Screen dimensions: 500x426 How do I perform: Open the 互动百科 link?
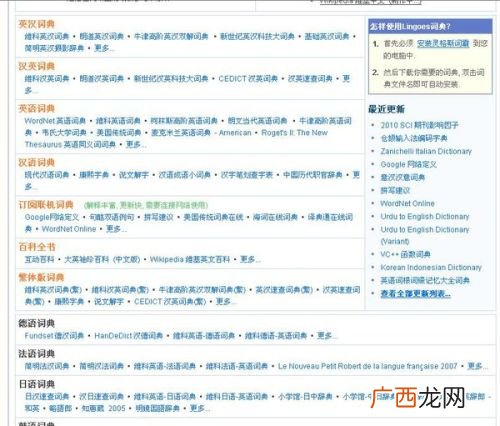[x=39, y=259]
